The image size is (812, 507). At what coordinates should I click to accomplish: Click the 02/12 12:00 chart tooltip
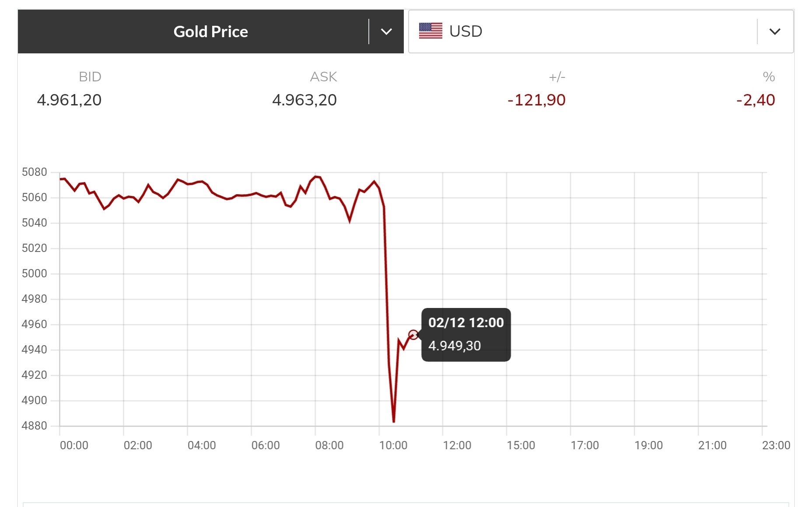[x=466, y=335]
